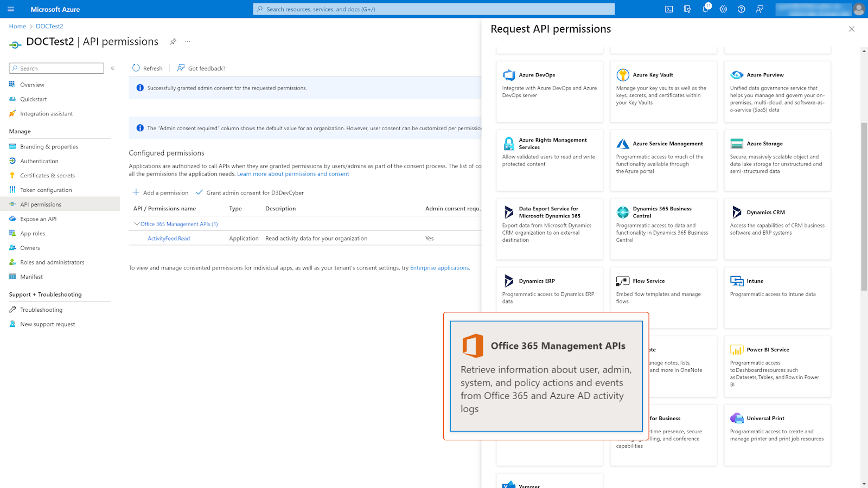
Task: Open the Enterprise applications link
Action: coord(439,268)
